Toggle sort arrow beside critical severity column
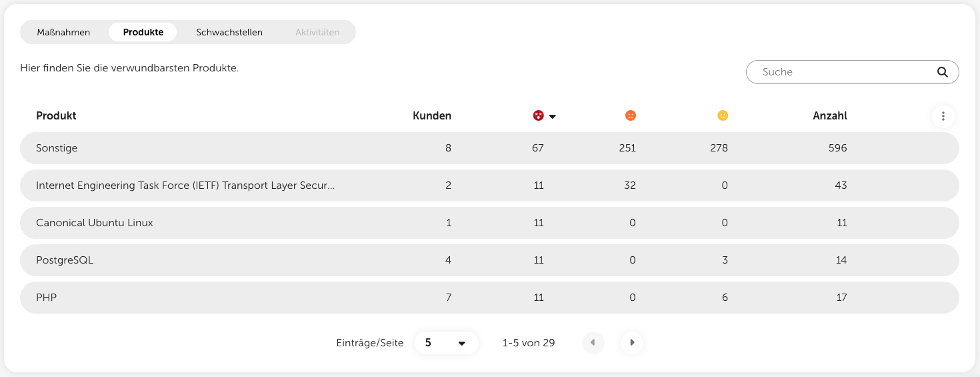Viewport: 980px width, 377px height. (x=553, y=117)
